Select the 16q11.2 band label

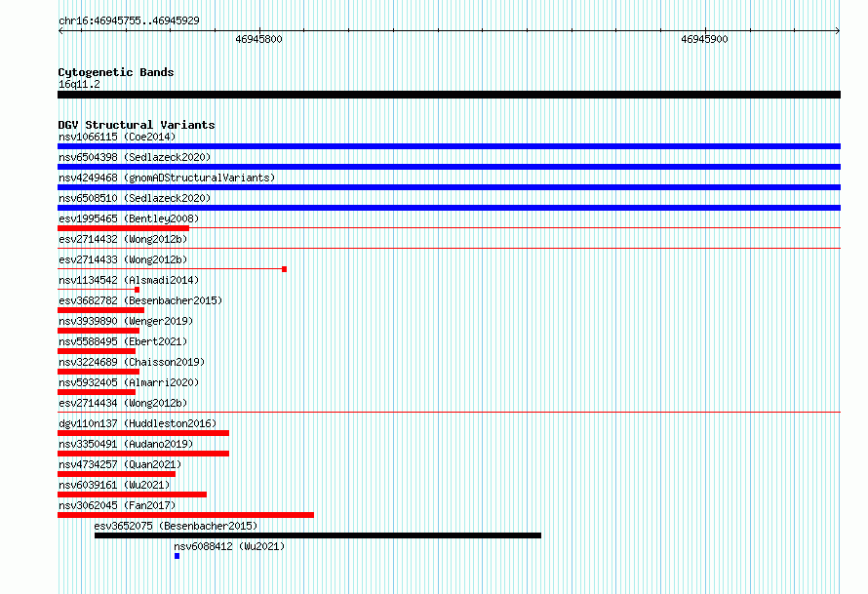79,84
